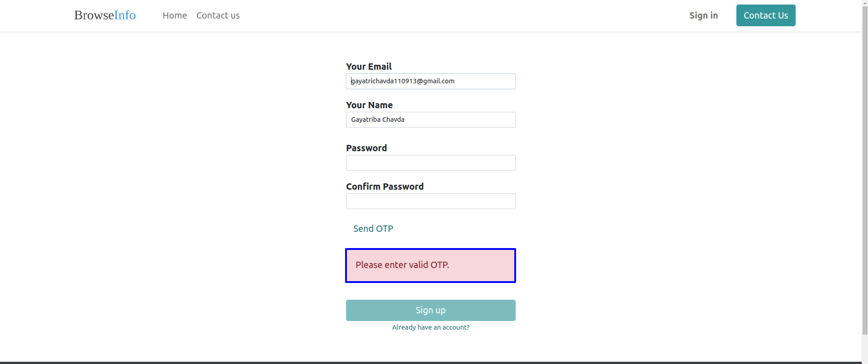Click into the Confirm Password field
The width and height of the screenshot is (868, 364).
tap(431, 201)
